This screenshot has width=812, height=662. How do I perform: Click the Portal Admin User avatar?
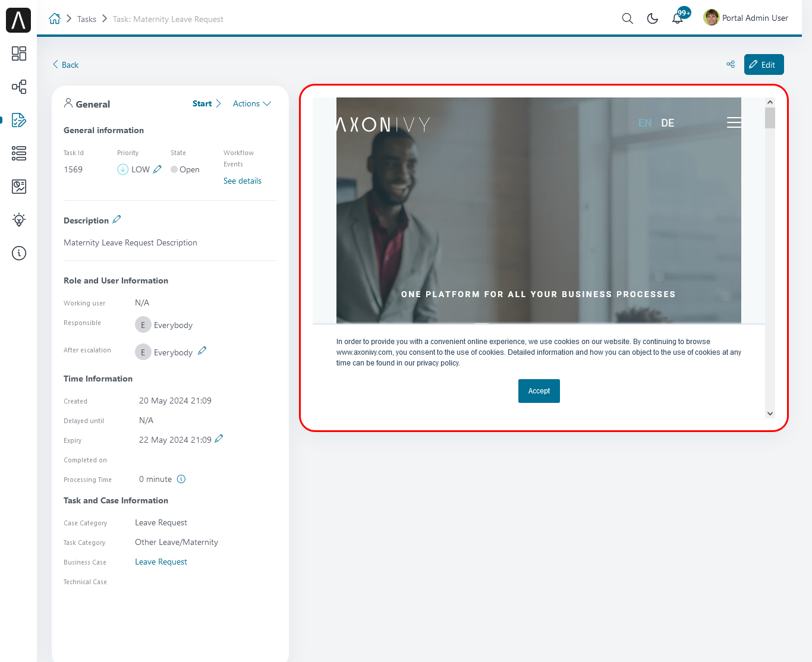pos(711,18)
